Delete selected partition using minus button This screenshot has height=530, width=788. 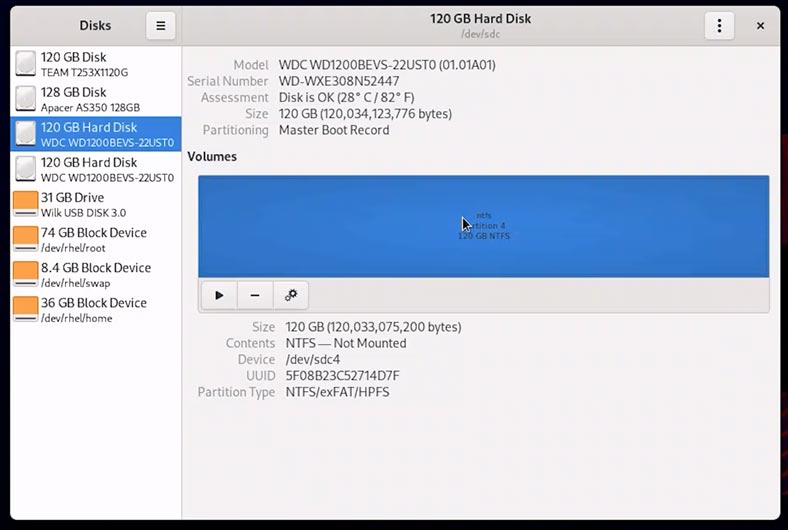[255, 295]
